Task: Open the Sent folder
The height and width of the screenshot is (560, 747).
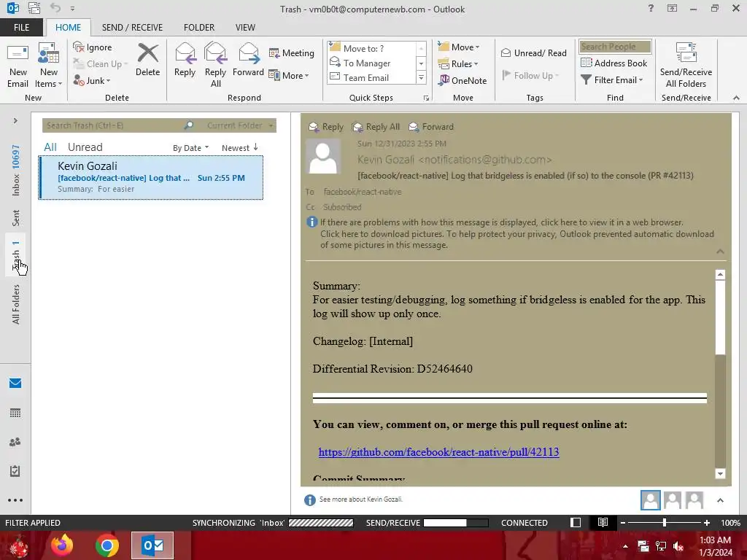Action: point(16,217)
